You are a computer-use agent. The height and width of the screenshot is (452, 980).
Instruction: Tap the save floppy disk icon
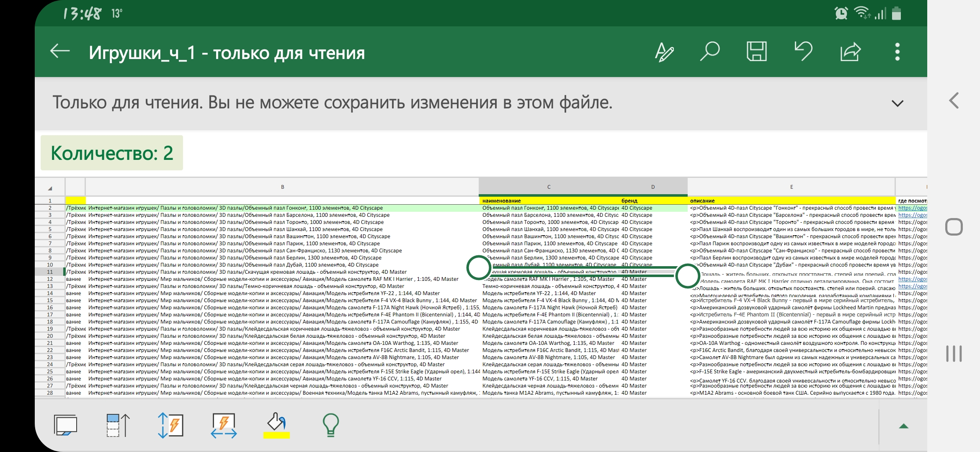(x=757, y=51)
